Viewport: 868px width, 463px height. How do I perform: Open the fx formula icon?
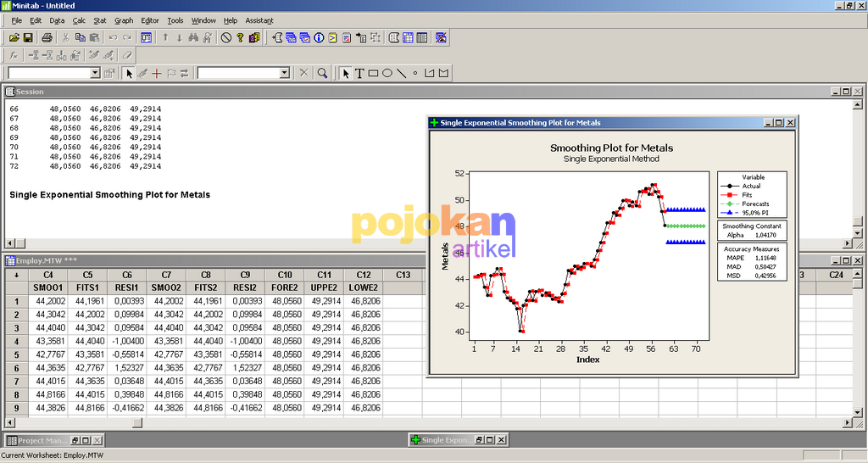14,55
